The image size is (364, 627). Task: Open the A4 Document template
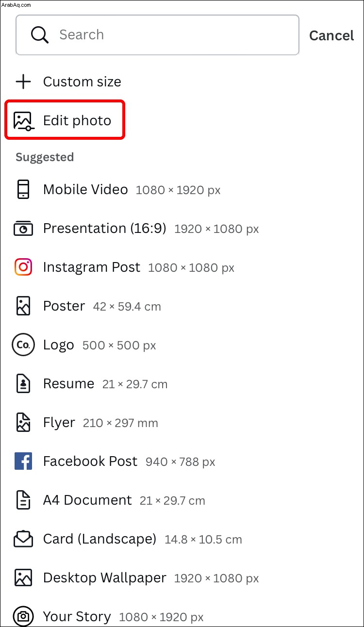coord(182,500)
